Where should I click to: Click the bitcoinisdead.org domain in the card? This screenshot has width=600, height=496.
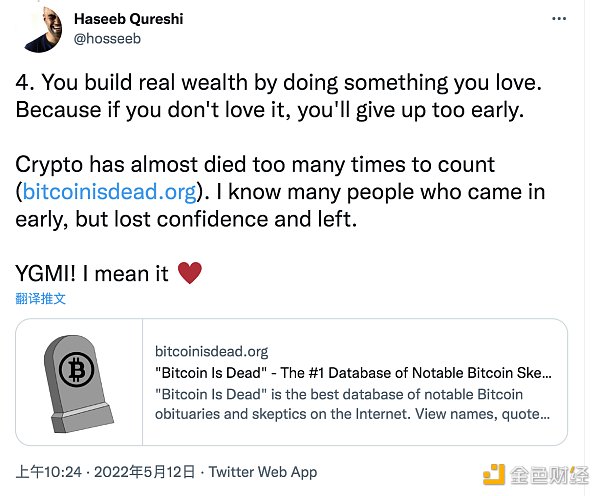point(211,351)
